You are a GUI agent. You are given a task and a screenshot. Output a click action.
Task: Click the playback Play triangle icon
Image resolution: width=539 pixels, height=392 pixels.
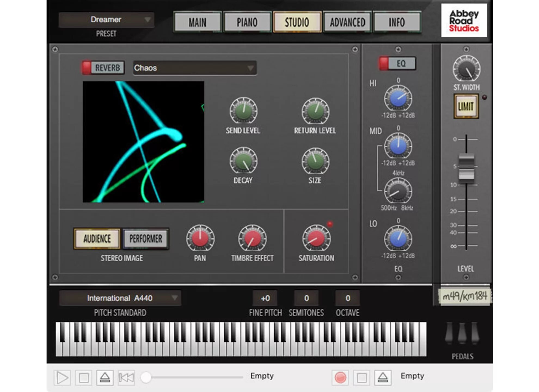[62, 378]
